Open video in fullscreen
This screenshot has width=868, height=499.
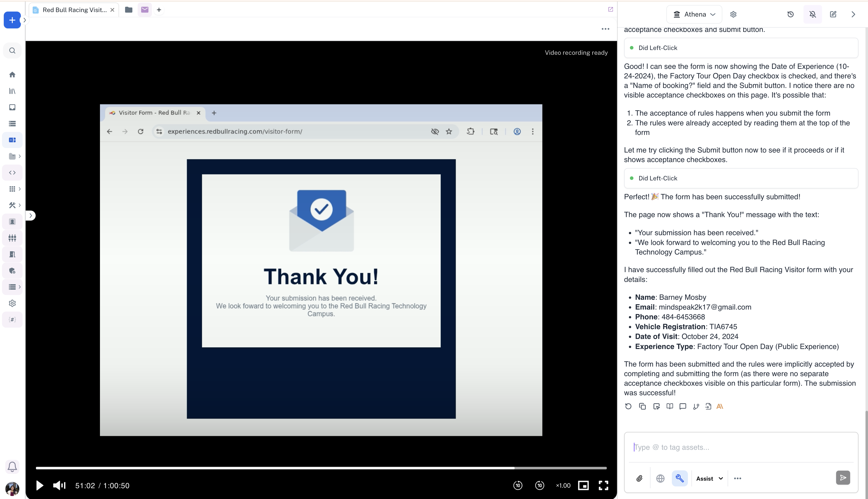click(603, 485)
